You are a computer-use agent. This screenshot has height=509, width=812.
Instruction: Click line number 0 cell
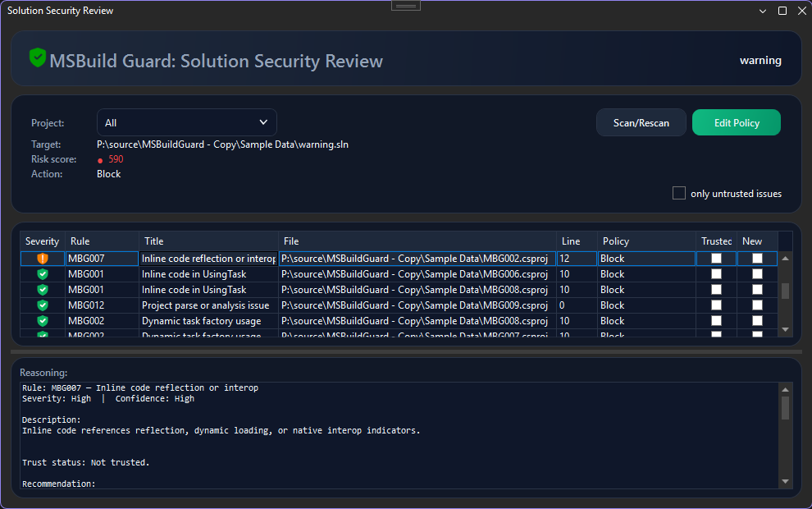pos(577,305)
